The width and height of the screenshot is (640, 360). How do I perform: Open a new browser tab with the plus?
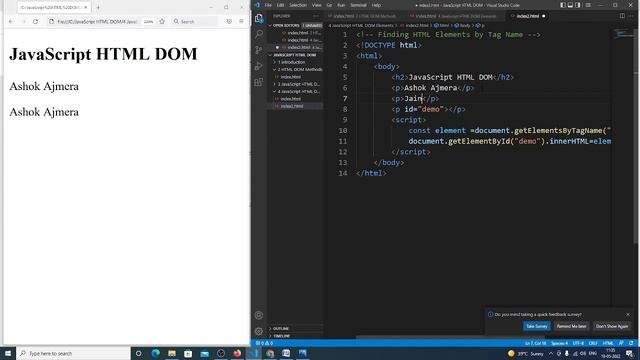(x=98, y=7)
